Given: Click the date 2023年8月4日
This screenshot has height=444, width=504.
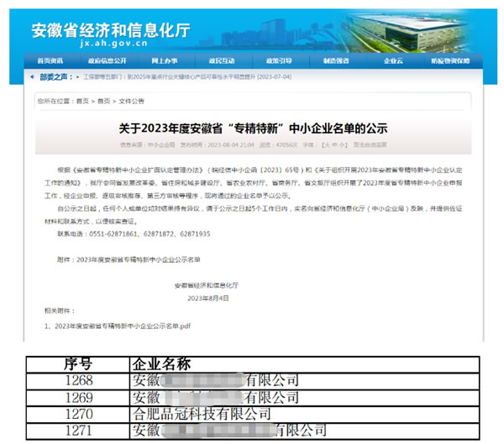Looking at the screenshot, I should click(208, 298).
